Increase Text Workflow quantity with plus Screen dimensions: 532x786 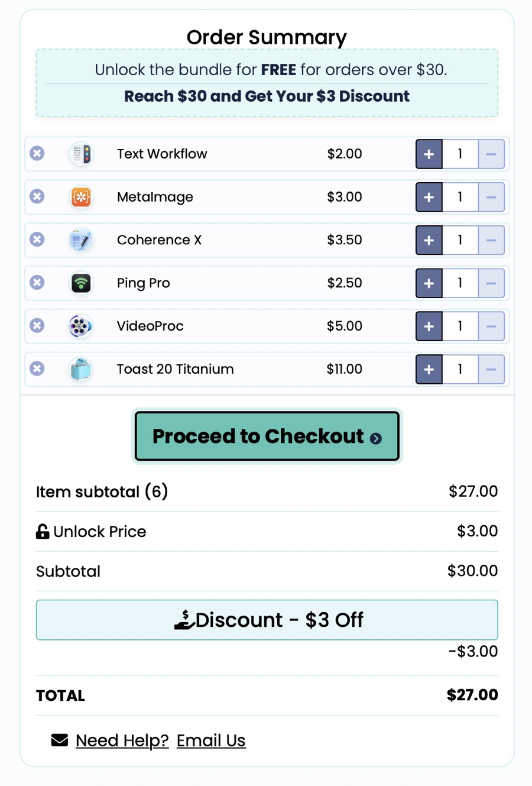click(x=429, y=154)
